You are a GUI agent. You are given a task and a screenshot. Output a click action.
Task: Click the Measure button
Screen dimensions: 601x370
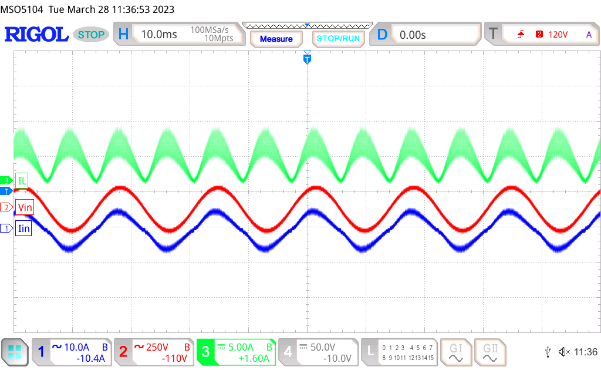click(276, 39)
